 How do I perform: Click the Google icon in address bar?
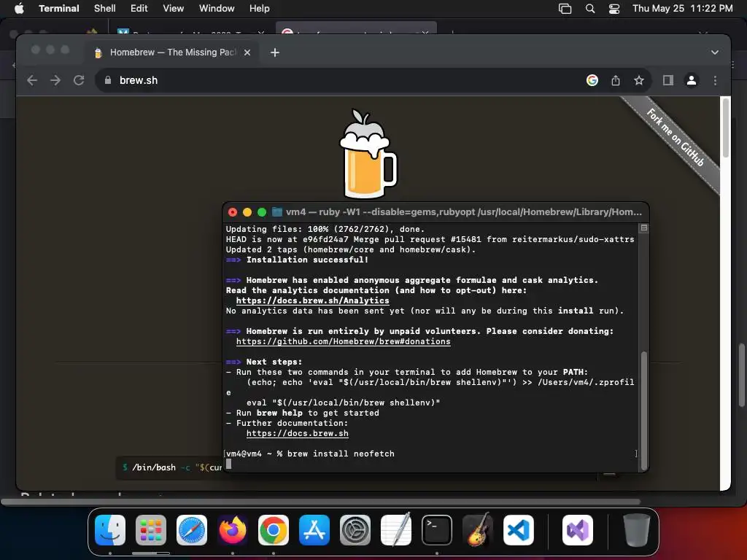point(592,80)
